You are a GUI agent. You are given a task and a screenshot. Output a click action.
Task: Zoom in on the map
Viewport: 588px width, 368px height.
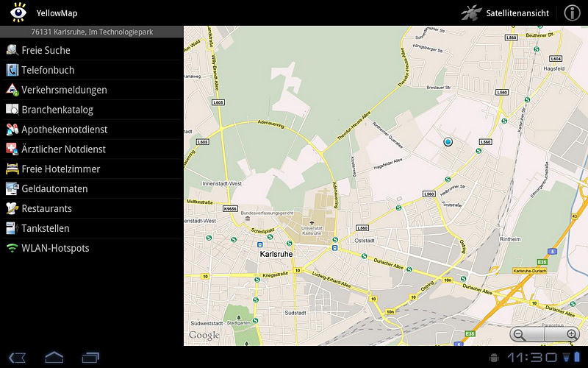pyautogui.click(x=572, y=334)
